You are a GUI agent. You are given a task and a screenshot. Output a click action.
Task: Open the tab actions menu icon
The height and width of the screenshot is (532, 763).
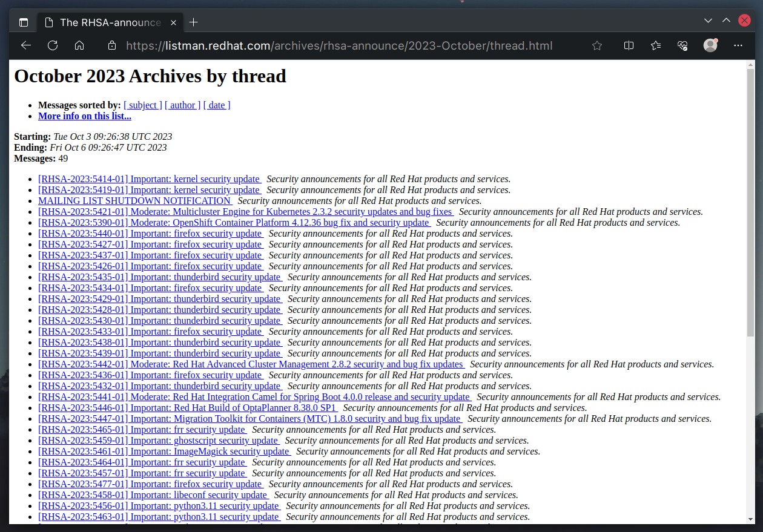[24, 22]
